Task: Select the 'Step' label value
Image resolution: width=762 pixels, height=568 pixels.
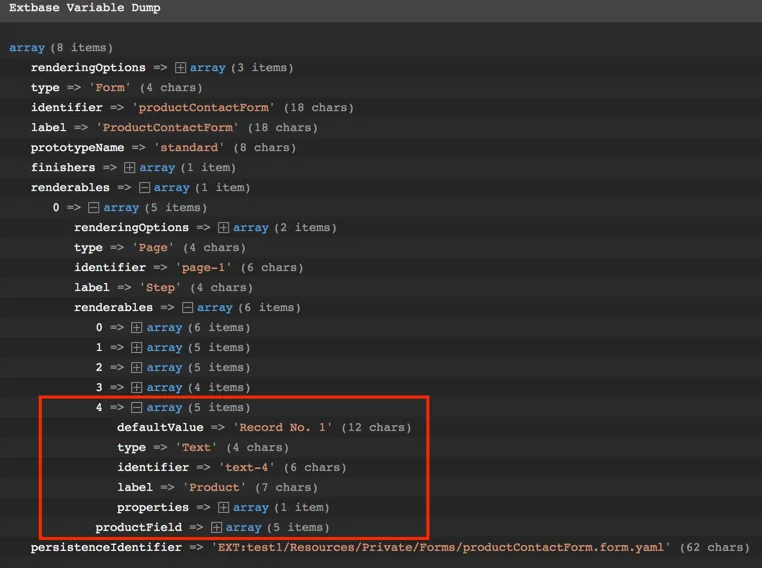Action: pos(160,287)
